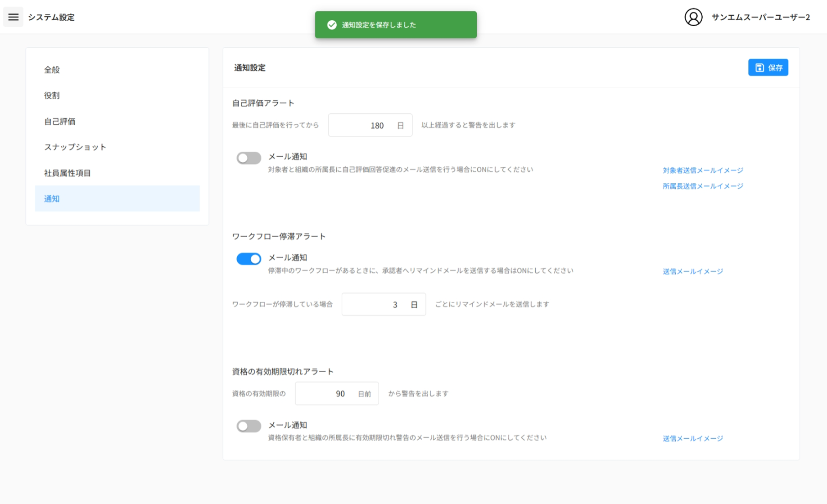
Task: Click the 通知設定を保存しました toast message
Action: coord(396,25)
